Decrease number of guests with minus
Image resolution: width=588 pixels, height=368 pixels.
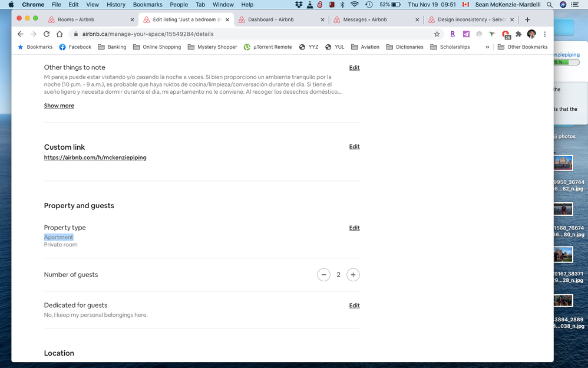click(323, 275)
